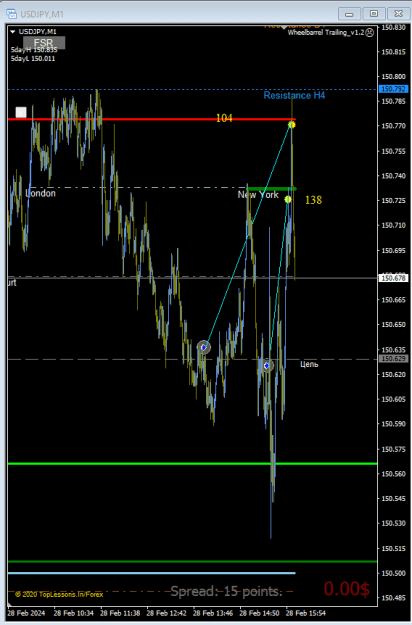This screenshot has height=625, width=412.
Task: Click the Spread: 15 points text
Action: (226, 591)
